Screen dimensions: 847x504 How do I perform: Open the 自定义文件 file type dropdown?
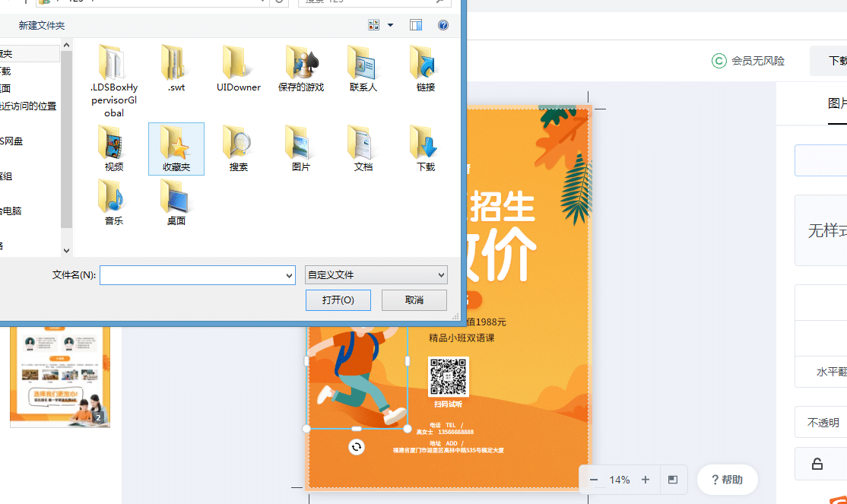click(x=376, y=275)
